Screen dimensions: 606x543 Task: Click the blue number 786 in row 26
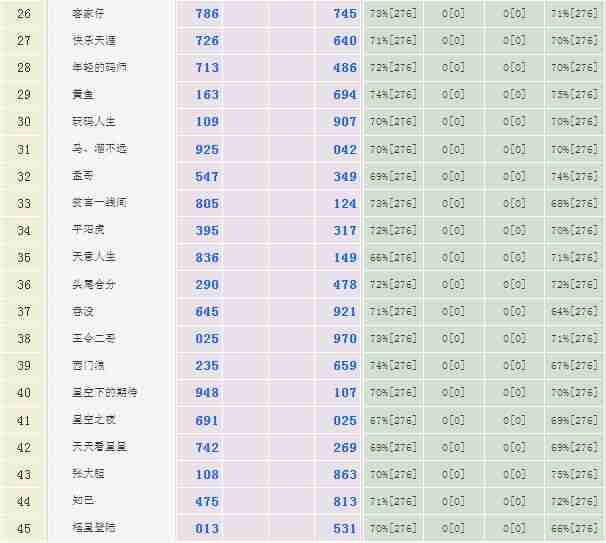(x=207, y=14)
